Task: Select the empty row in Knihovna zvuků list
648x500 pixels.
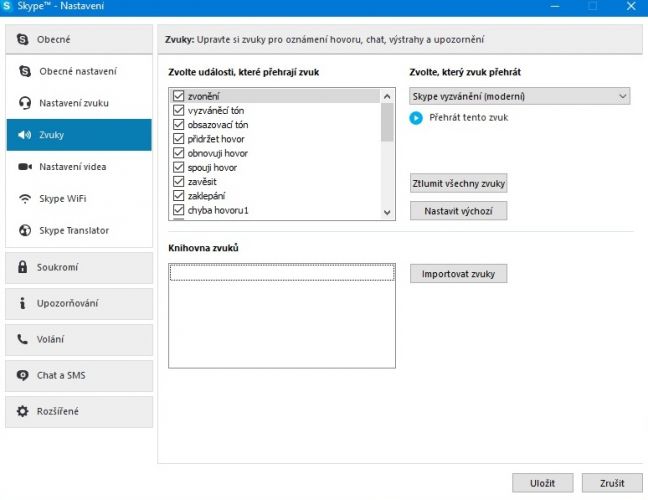Action: pyautogui.click(x=282, y=272)
